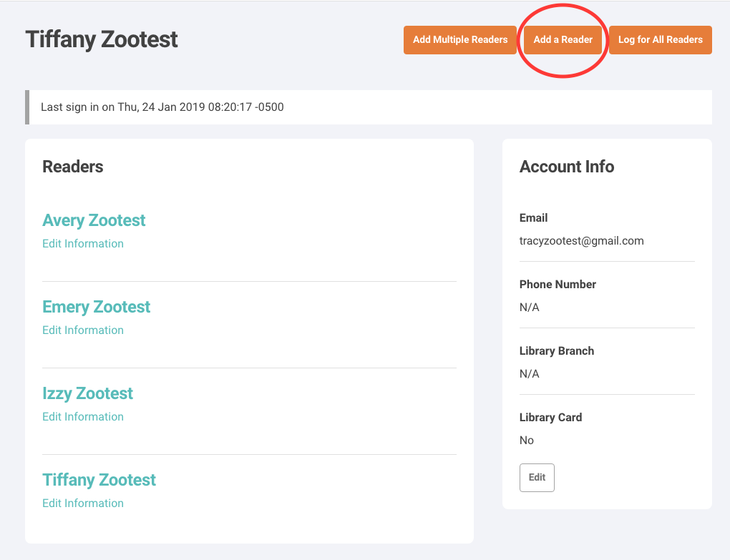Edit Information for Tiffany Zootest reader
This screenshot has height=560, width=730.
[83, 503]
